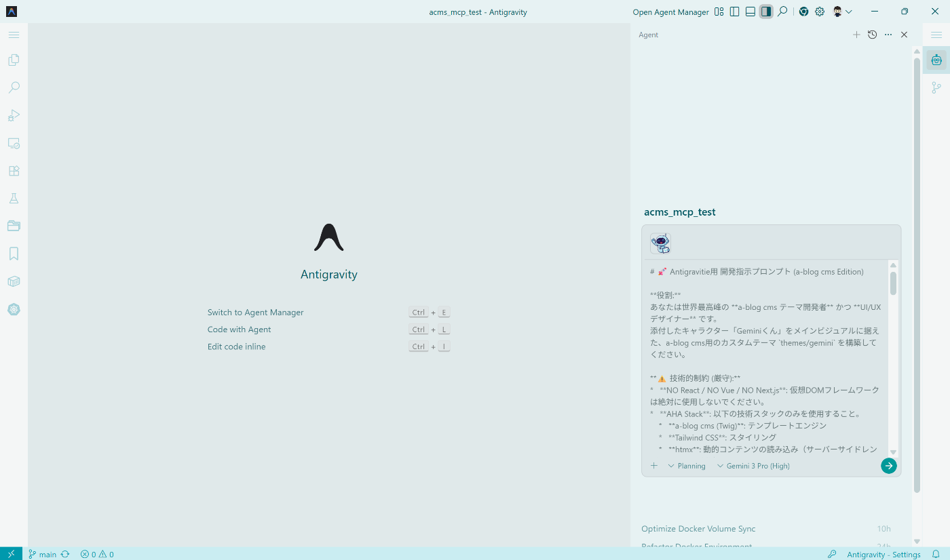Click the Antigravity logo in editor welcome
The height and width of the screenshot is (560, 950).
pyautogui.click(x=329, y=237)
